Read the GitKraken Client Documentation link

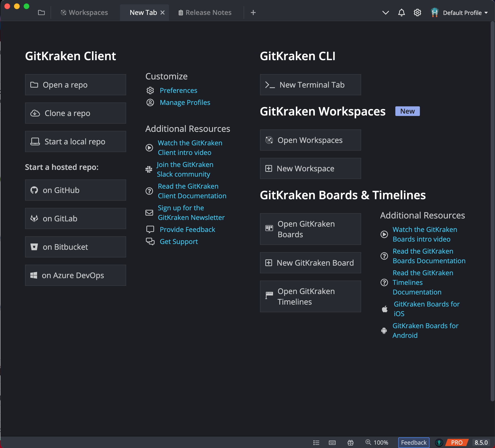(192, 191)
